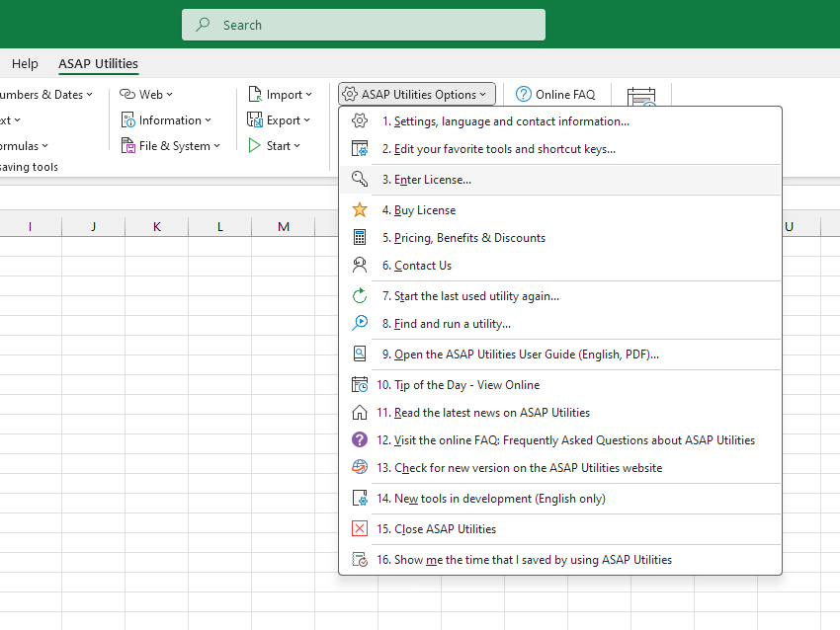The height and width of the screenshot is (630, 840).
Task: Click the purple question mark FAQ icon
Action: (x=360, y=439)
